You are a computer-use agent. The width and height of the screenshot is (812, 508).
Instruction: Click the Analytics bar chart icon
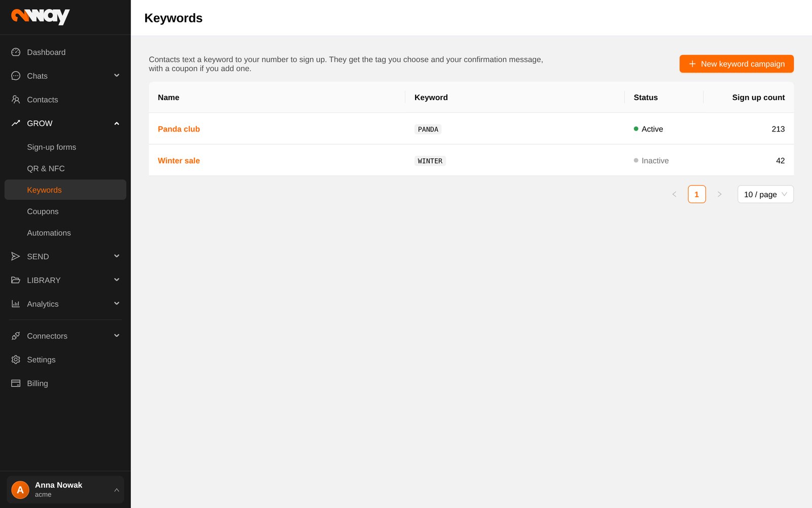[x=16, y=304]
